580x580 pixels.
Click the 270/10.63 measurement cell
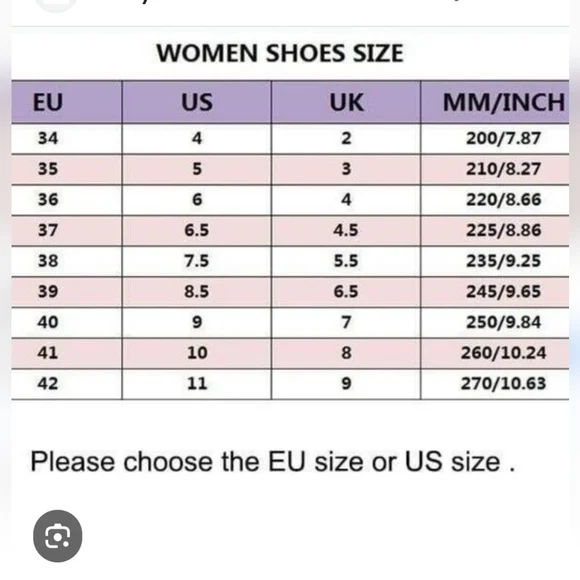(x=495, y=384)
